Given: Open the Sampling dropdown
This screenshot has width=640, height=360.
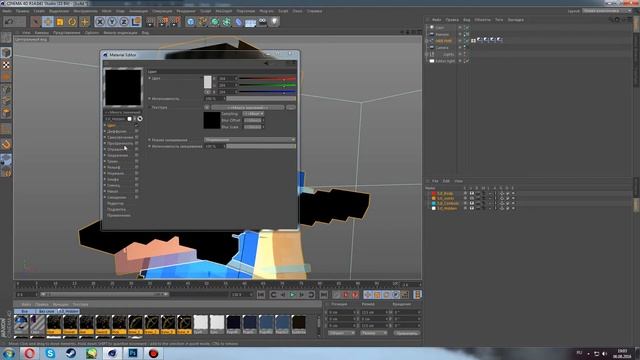Looking at the screenshot, I should point(253,114).
